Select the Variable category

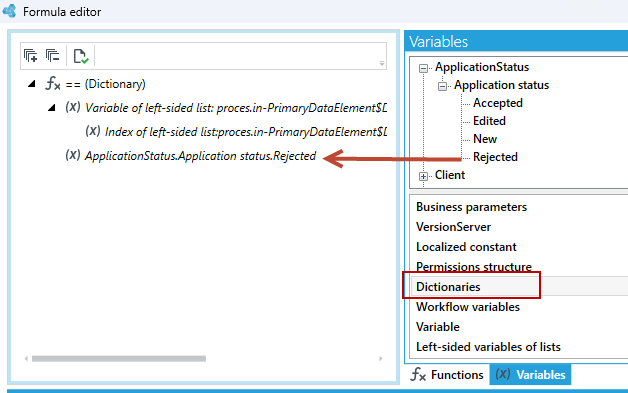point(438,327)
